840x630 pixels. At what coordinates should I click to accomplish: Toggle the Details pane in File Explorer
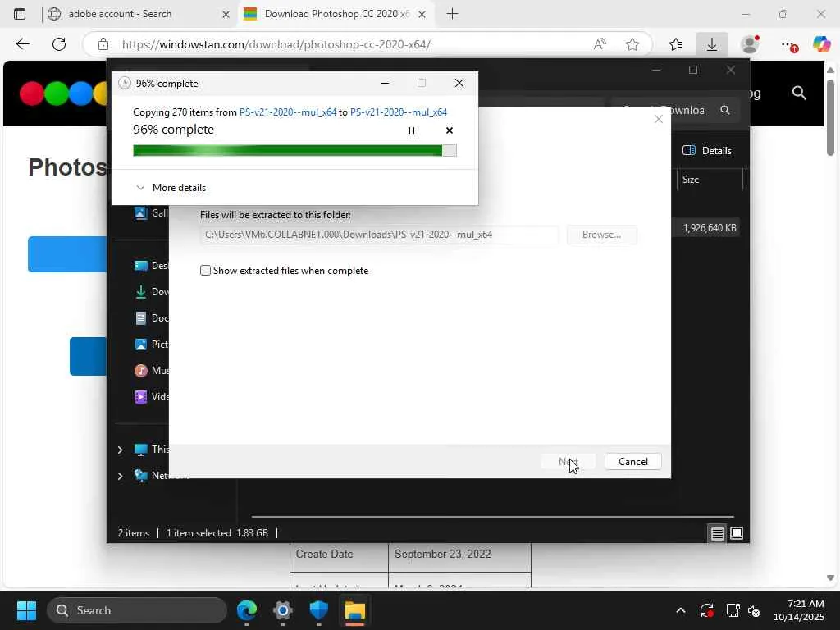coord(707,151)
